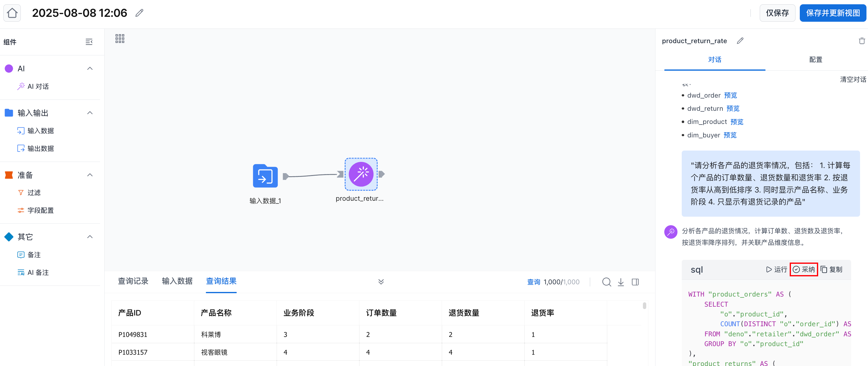
Task: Open the 查询记录 tab
Action: (x=133, y=281)
